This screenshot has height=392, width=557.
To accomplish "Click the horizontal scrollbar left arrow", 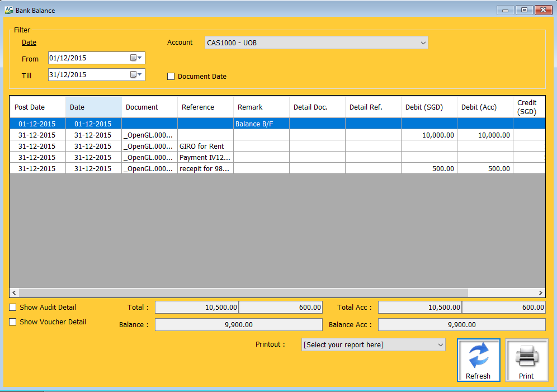I will pos(15,292).
